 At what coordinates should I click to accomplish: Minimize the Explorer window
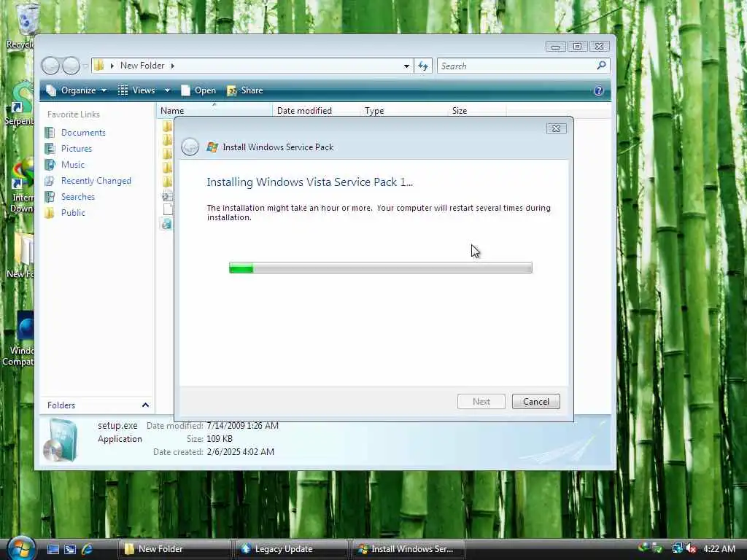click(x=555, y=47)
